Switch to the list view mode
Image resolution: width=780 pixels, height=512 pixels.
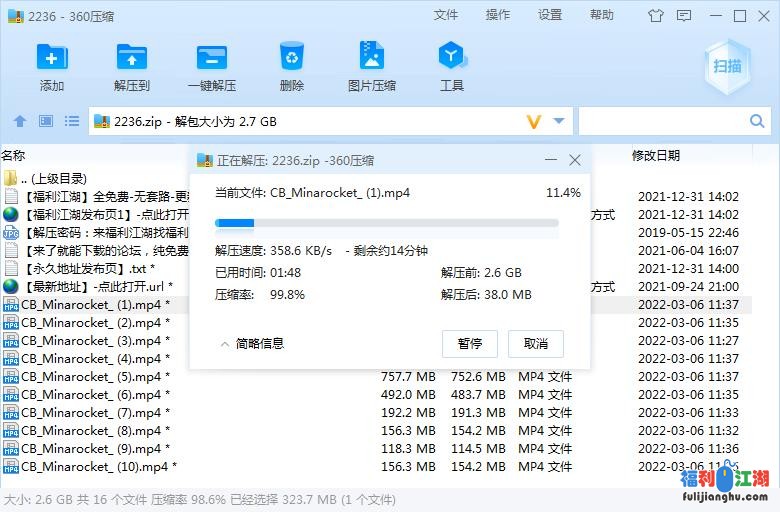pos(71,122)
